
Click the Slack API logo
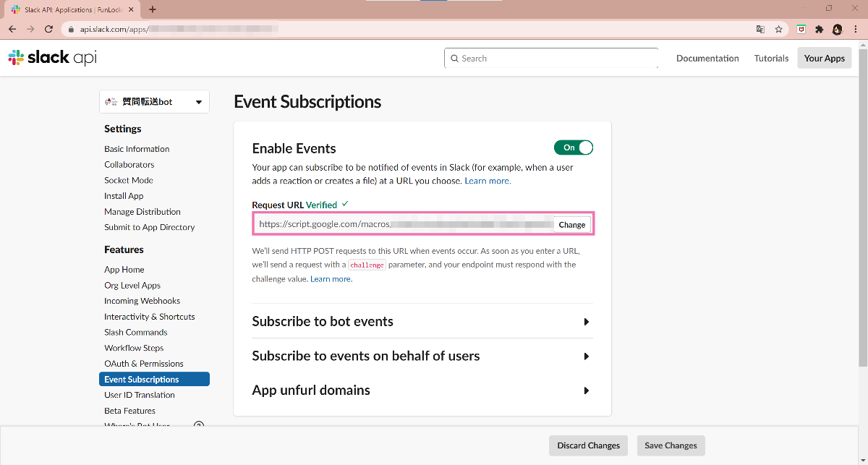click(52, 58)
